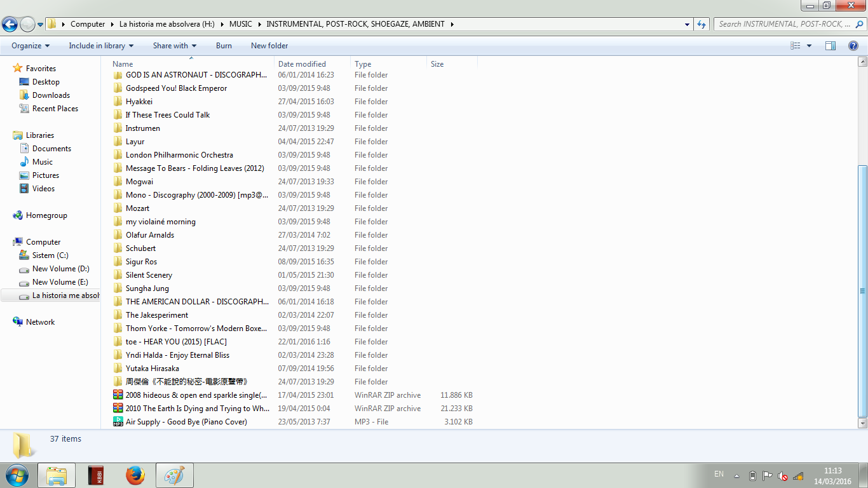Open the Windows Start button
Viewport: 868px width, 488px height.
point(16,475)
